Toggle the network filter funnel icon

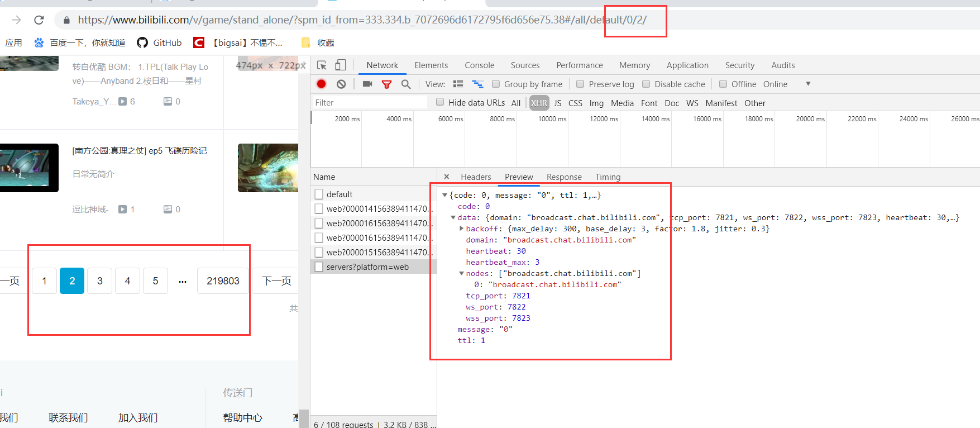point(386,84)
